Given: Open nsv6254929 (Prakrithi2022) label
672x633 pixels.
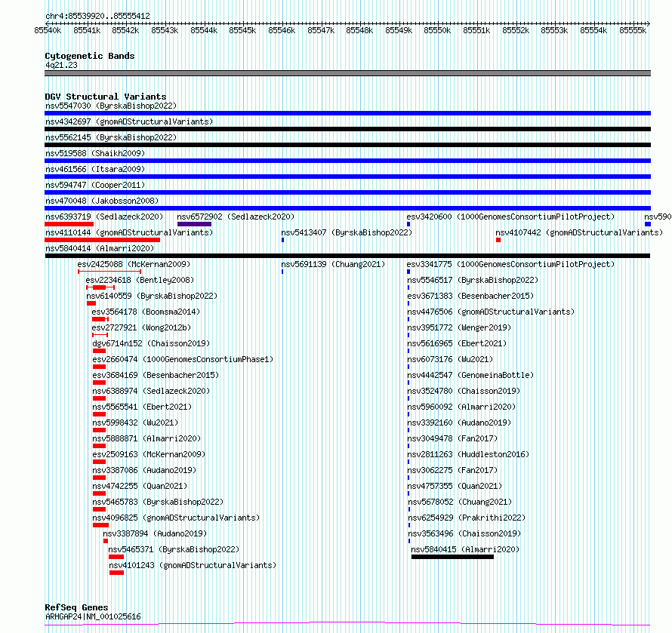Looking at the screenshot, I should 467,518.
